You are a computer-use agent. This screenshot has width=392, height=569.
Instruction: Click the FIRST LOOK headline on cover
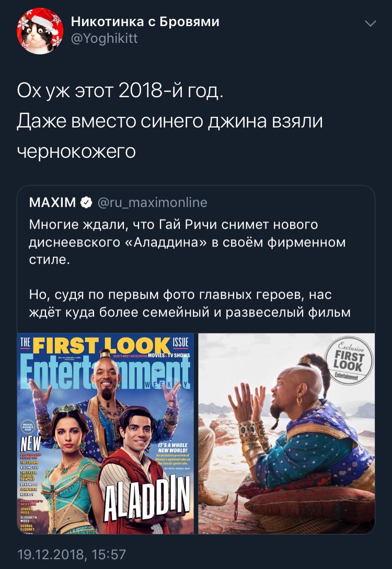tap(101, 345)
